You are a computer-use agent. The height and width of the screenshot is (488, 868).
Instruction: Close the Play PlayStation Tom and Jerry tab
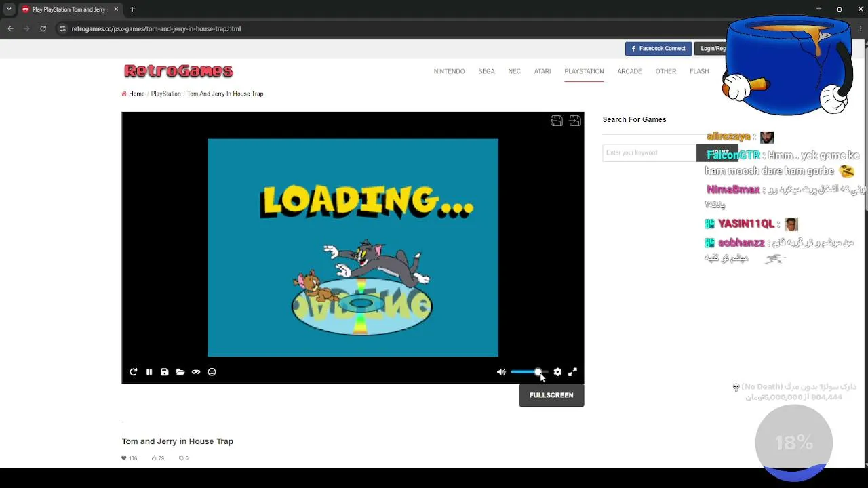coord(116,9)
